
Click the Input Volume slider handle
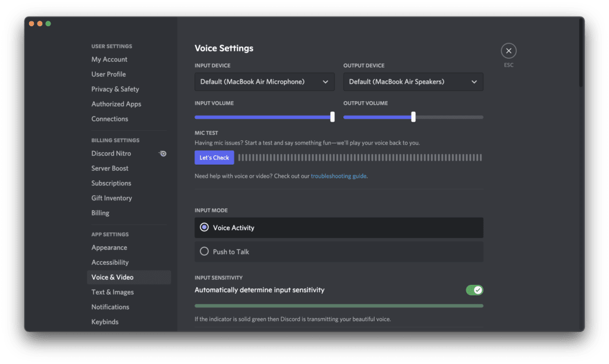(332, 117)
